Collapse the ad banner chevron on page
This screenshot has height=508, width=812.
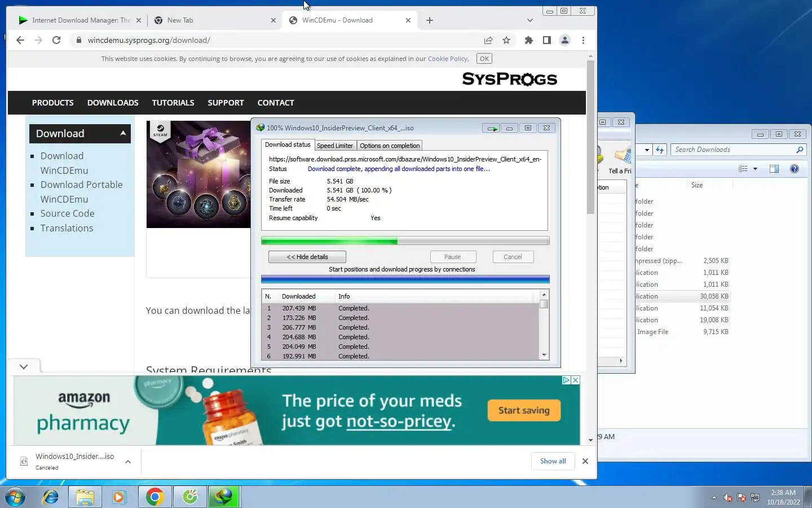pos(24,367)
